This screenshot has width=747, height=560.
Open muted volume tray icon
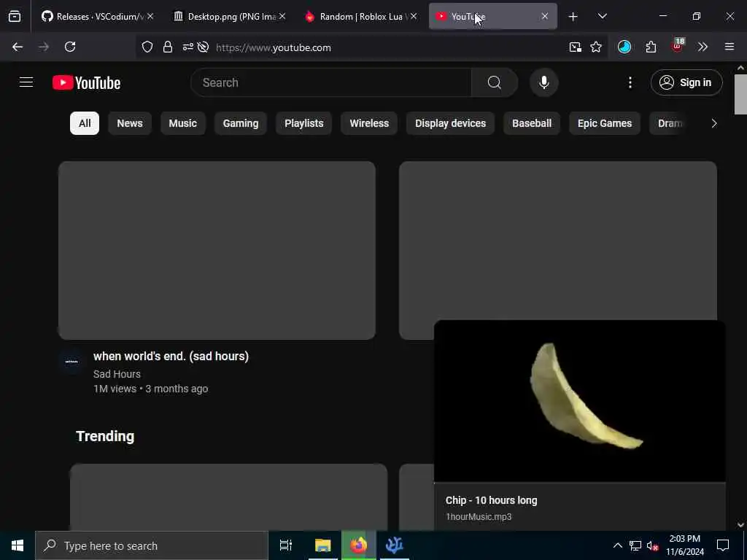[x=652, y=545]
